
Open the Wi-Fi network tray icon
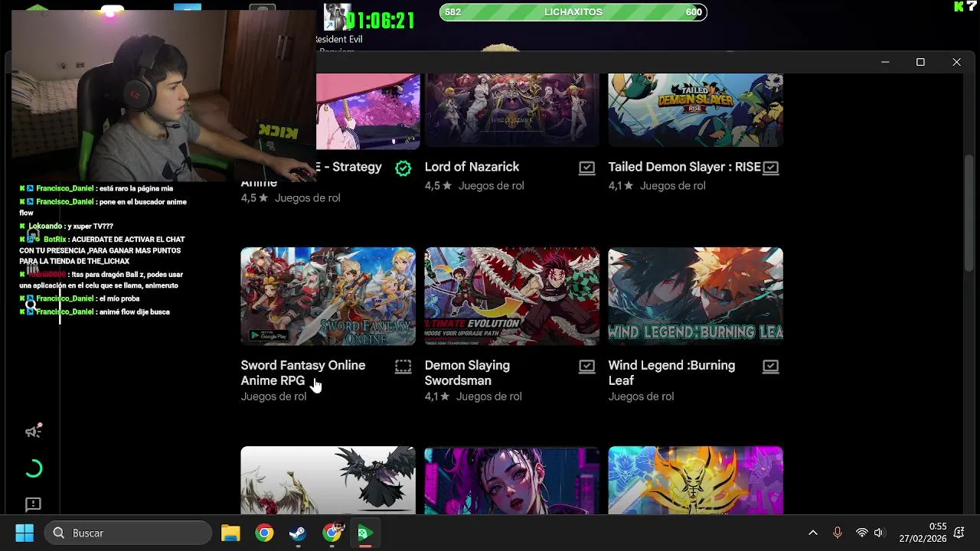tap(861, 533)
